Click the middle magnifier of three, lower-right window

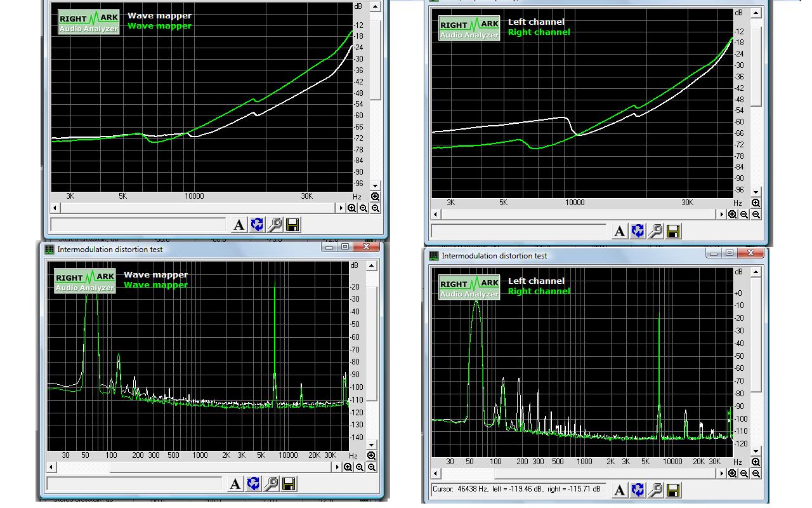(x=744, y=474)
